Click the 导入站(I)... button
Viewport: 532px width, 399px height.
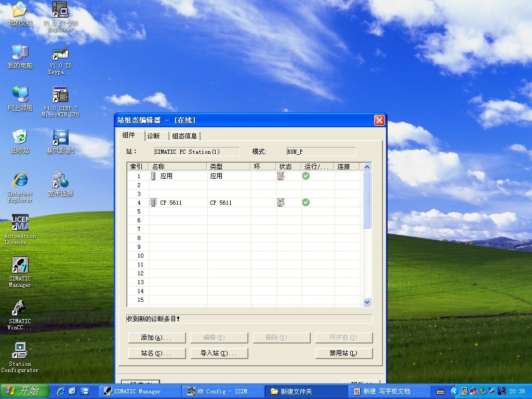pos(219,353)
